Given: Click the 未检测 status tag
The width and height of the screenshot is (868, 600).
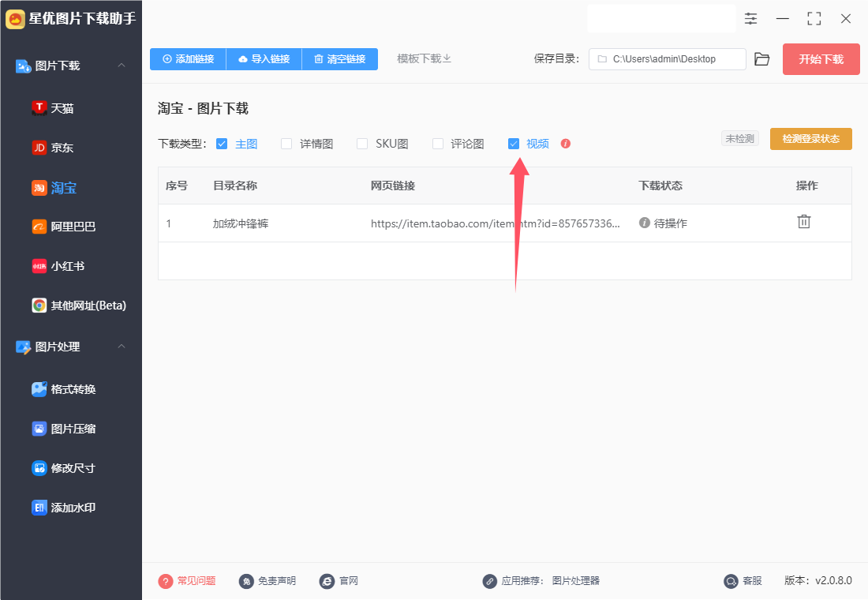Looking at the screenshot, I should point(739,138).
